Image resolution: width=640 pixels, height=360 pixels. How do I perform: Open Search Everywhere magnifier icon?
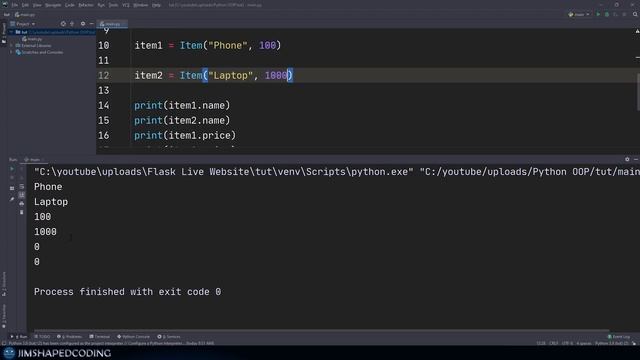(x=635, y=15)
